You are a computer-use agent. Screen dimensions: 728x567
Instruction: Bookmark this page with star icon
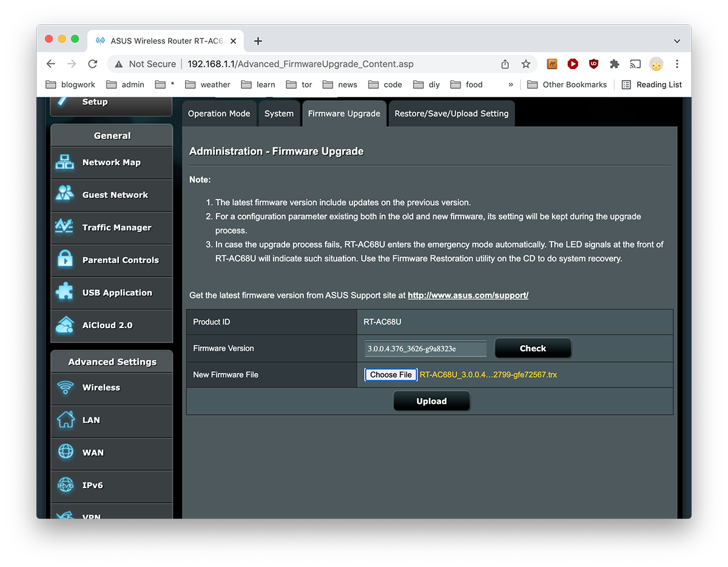526,64
